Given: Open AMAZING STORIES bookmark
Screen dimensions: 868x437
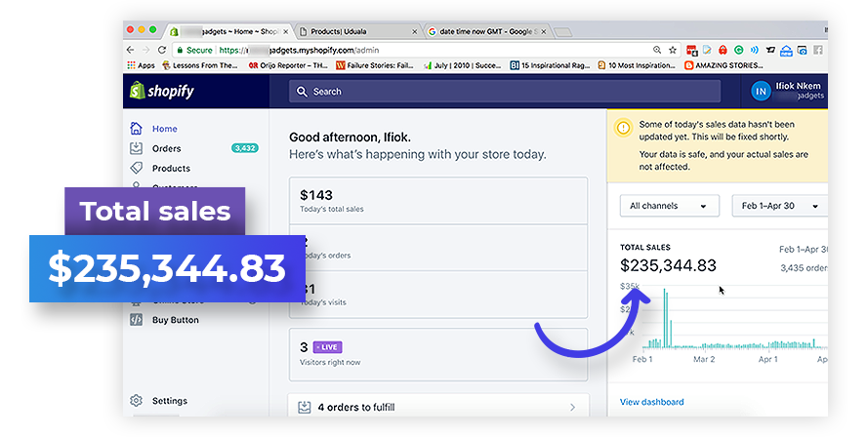Looking at the screenshot, I should 723,65.
